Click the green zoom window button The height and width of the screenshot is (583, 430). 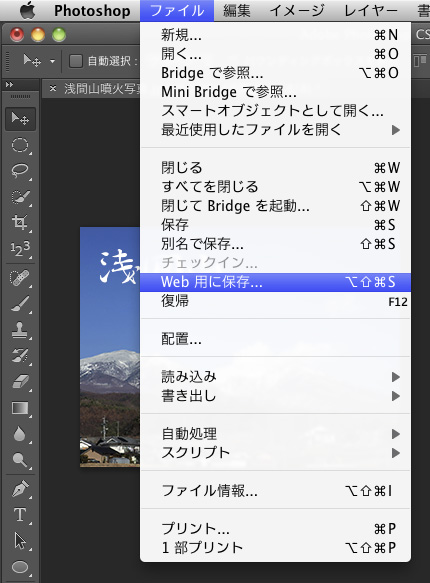59,35
